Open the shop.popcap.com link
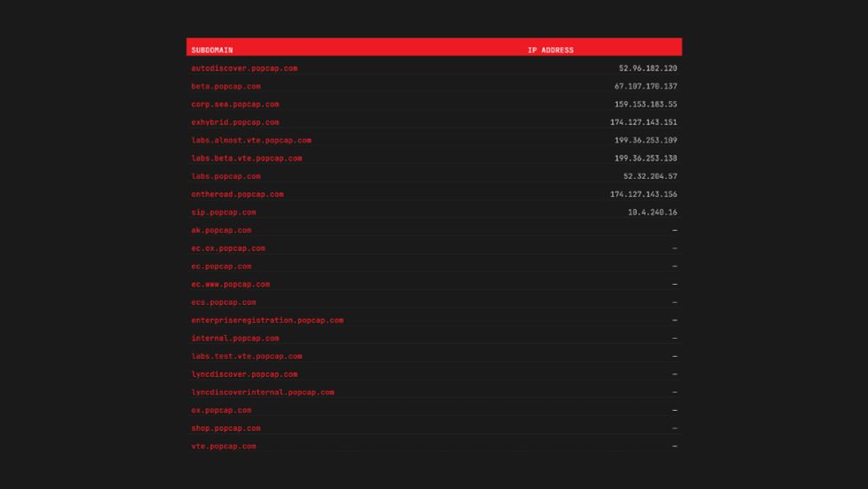The width and height of the screenshot is (868, 489). 226,428
